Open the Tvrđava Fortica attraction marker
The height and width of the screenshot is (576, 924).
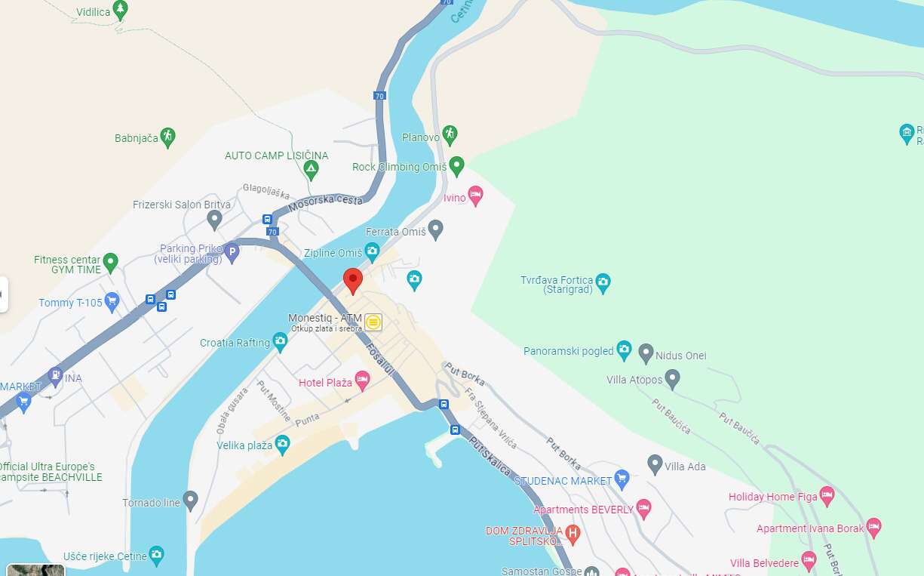tap(603, 283)
